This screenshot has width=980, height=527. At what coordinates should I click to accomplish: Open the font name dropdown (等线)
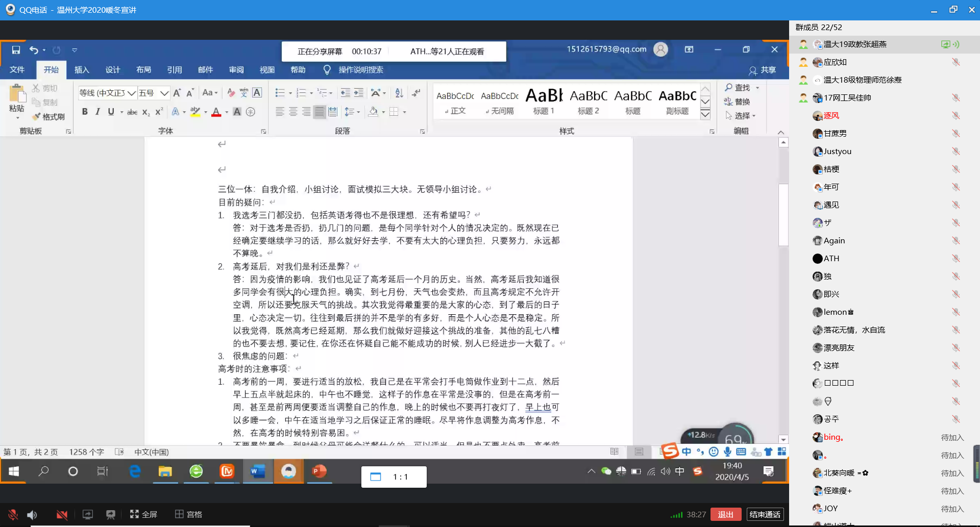click(131, 93)
